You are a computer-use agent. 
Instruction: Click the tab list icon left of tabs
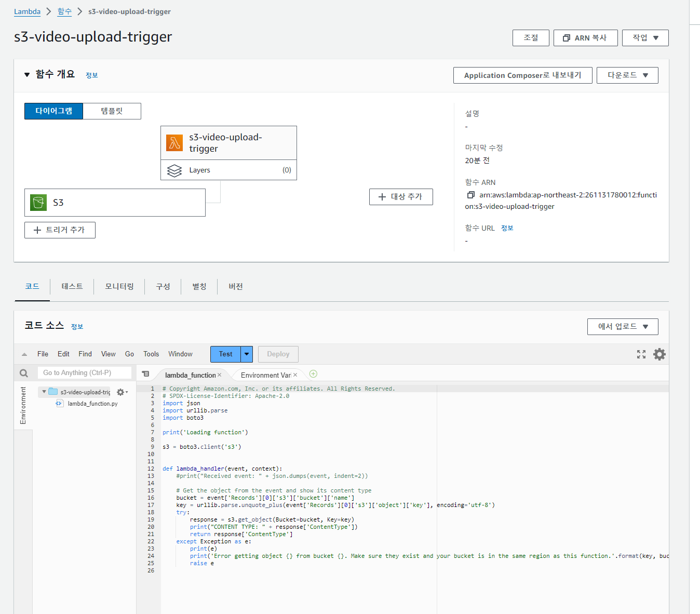click(x=146, y=374)
